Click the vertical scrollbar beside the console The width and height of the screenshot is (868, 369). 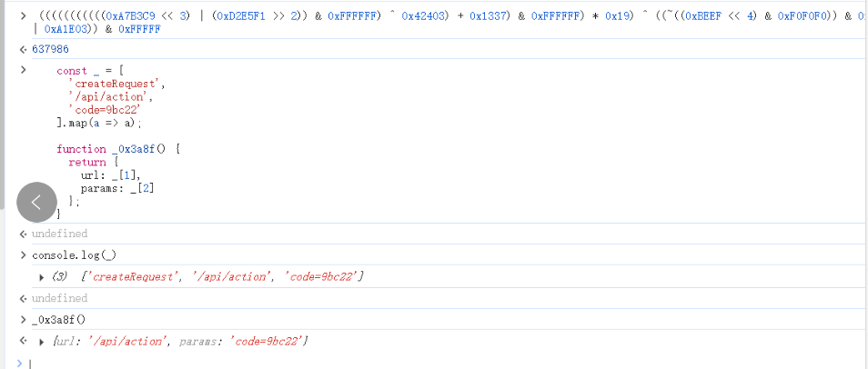(2, 105)
